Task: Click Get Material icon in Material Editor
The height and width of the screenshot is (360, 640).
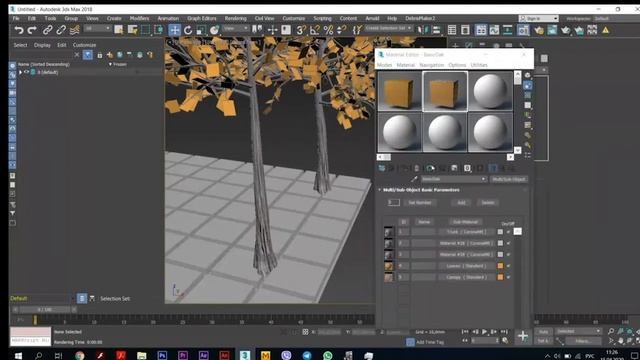Action: [x=382, y=168]
